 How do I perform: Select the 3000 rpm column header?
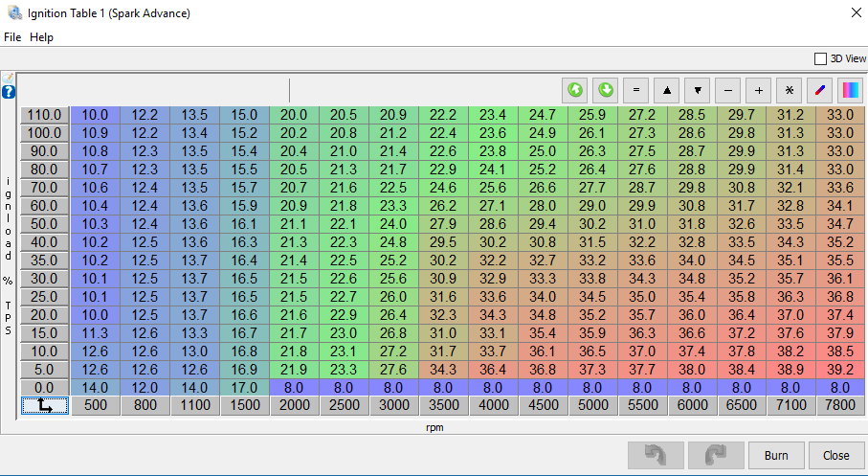394,406
